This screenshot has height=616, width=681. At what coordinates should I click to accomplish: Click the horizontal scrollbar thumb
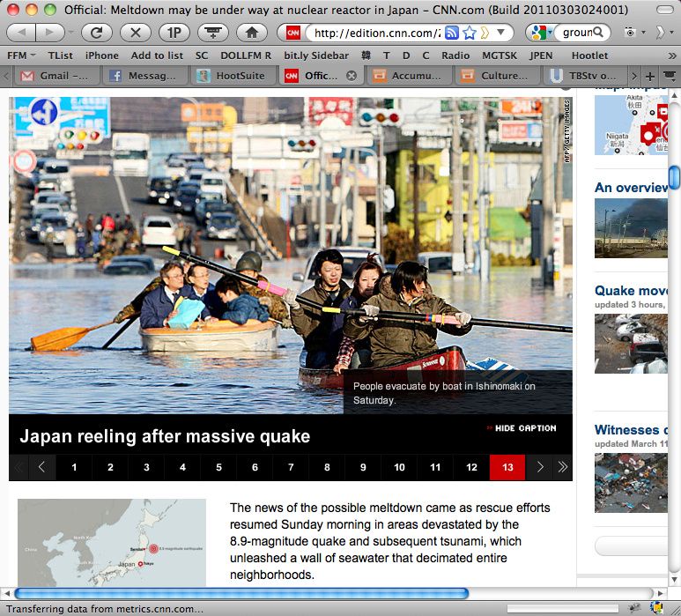[x=241, y=593]
